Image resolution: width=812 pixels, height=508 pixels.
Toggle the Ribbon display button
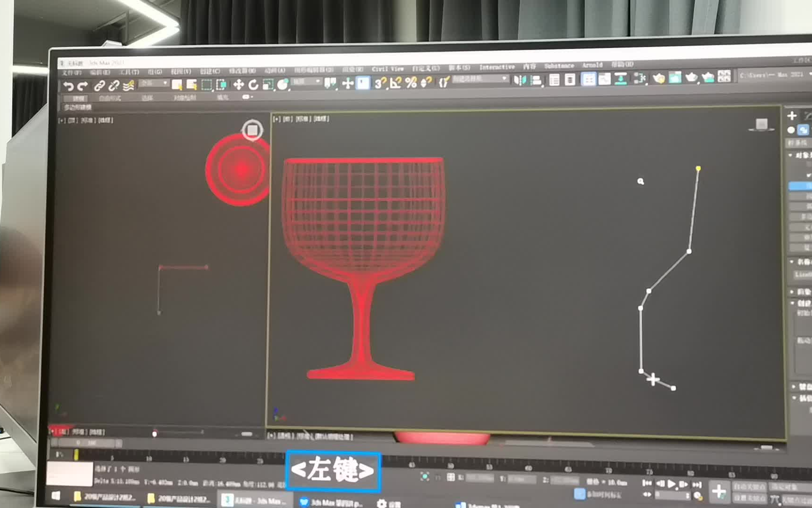pyautogui.click(x=588, y=79)
